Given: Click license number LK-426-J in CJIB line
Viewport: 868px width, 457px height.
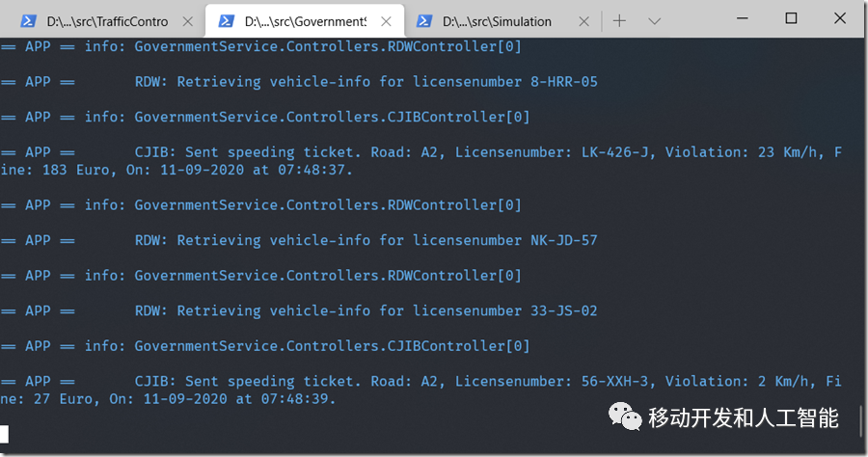Looking at the screenshot, I should click(x=614, y=152).
